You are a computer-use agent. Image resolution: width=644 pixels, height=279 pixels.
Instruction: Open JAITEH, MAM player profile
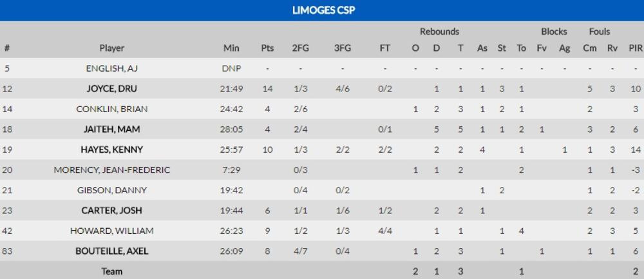[111, 130]
